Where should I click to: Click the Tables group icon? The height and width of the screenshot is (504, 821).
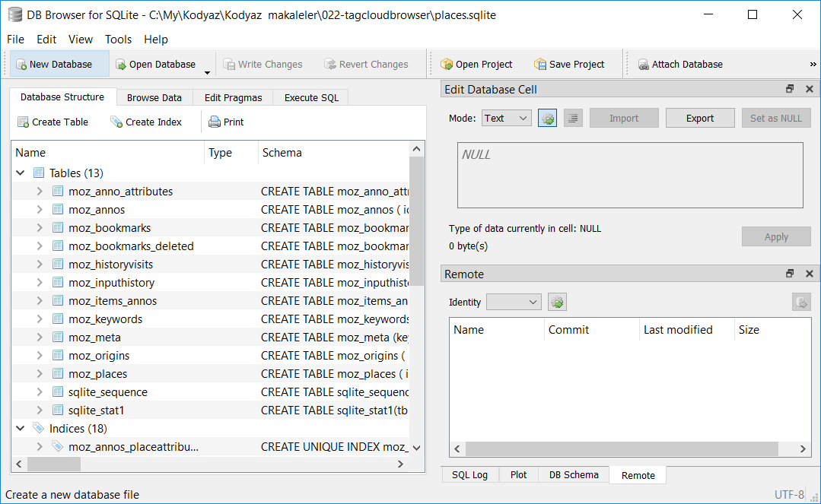pyautogui.click(x=39, y=173)
